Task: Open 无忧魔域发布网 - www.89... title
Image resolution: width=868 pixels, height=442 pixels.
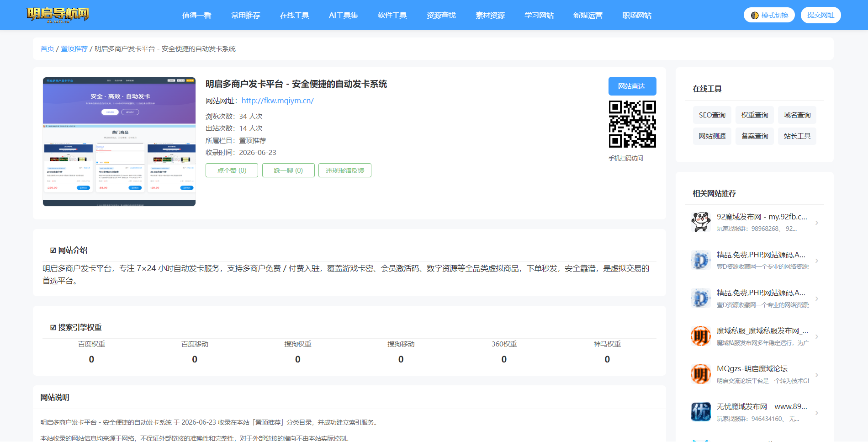Action: pyautogui.click(x=762, y=406)
